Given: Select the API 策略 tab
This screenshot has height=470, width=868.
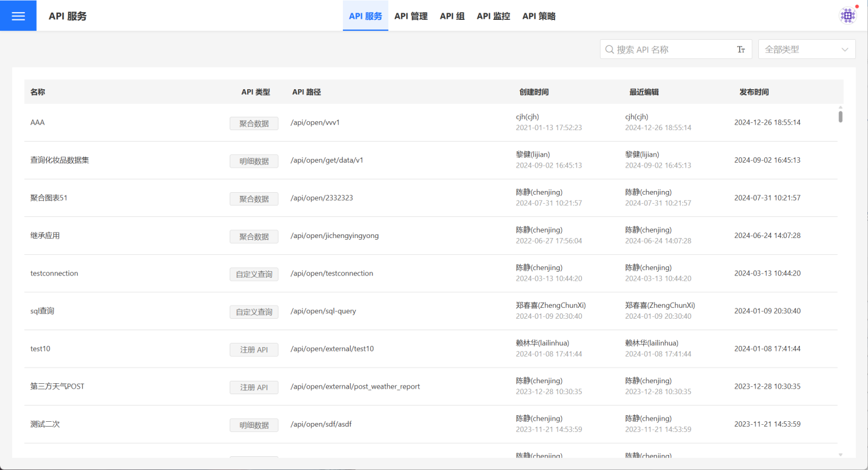Looking at the screenshot, I should click(539, 16).
